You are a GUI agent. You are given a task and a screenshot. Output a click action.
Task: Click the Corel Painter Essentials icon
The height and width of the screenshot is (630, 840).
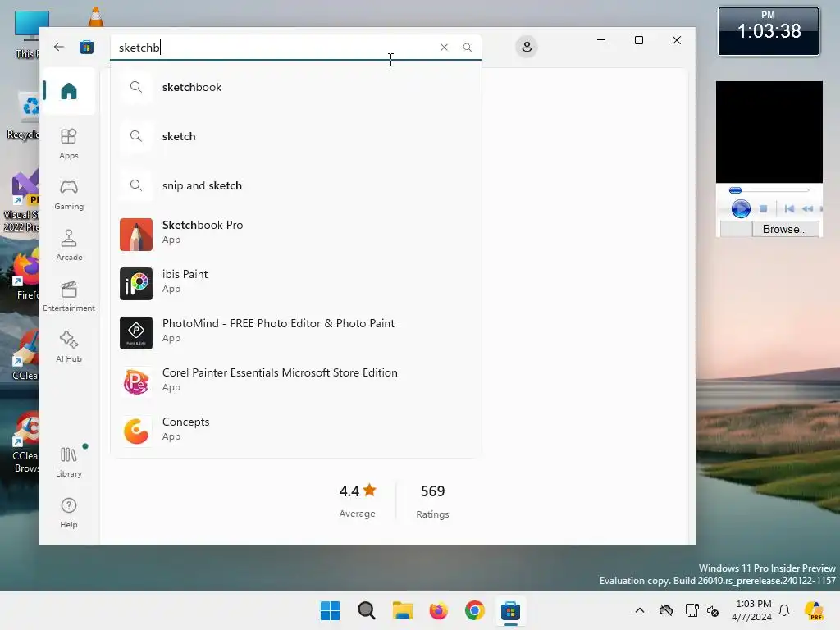coord(136,382)
